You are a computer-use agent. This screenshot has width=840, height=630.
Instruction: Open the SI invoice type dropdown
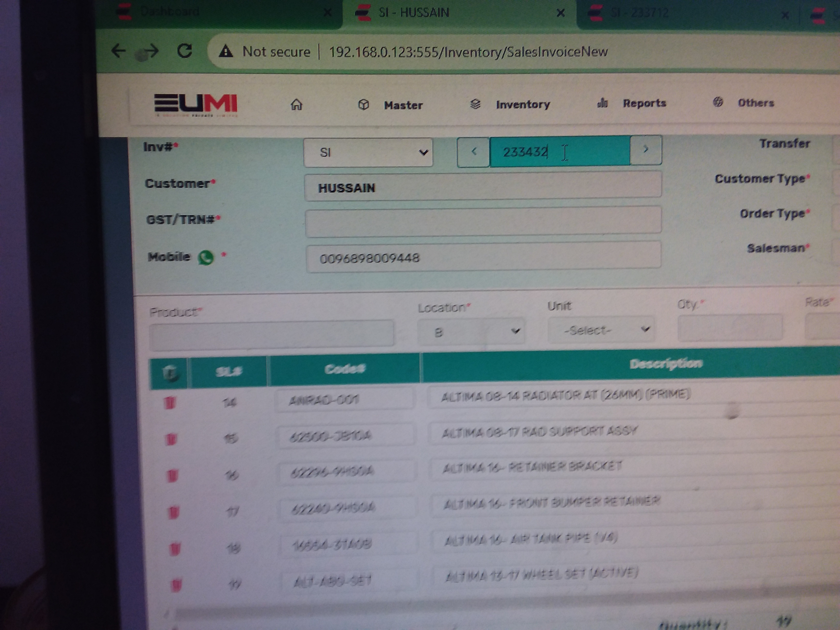[368, 152]
